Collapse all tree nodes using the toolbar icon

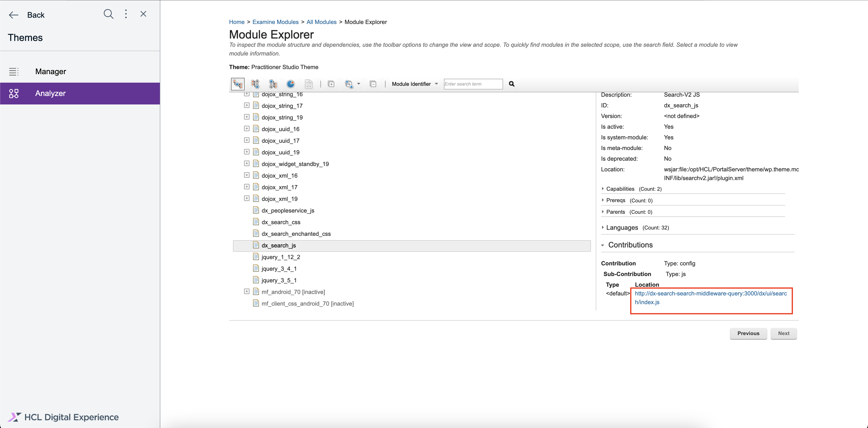click(373, 84)
